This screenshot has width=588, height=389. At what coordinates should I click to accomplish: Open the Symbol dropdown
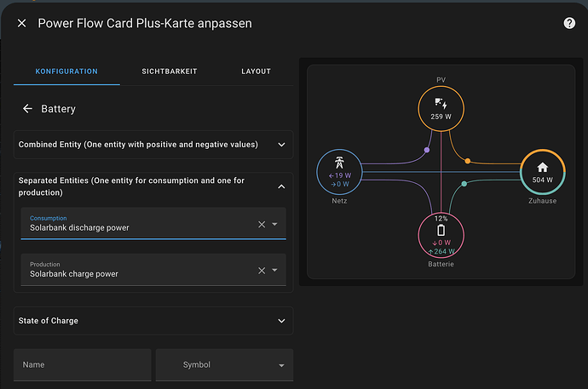[224, 365]
